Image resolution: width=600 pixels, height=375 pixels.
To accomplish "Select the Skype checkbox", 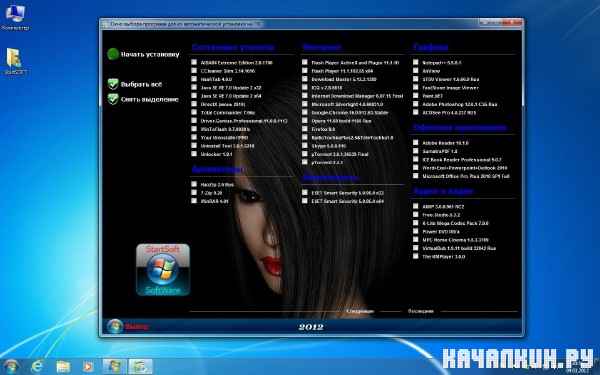I will tap(305, 145).
